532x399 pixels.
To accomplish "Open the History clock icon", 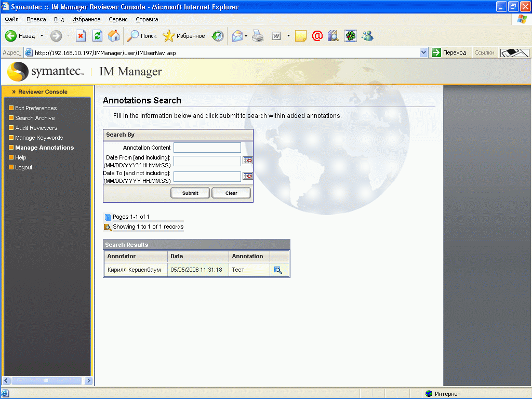I will click(218, 36).
